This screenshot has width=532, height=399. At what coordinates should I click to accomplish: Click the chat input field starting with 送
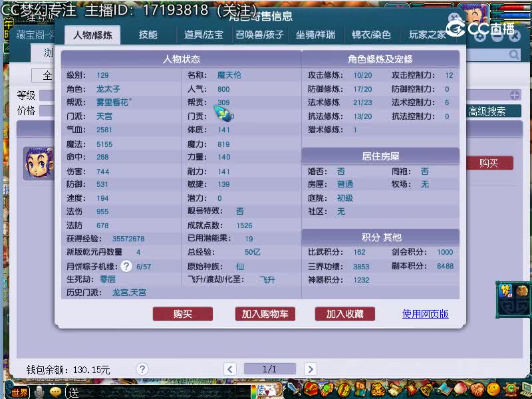160,392
